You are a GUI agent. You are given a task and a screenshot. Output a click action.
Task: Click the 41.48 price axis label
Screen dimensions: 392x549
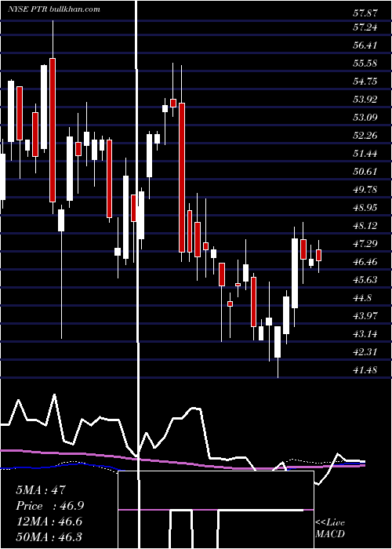[365, 369]
